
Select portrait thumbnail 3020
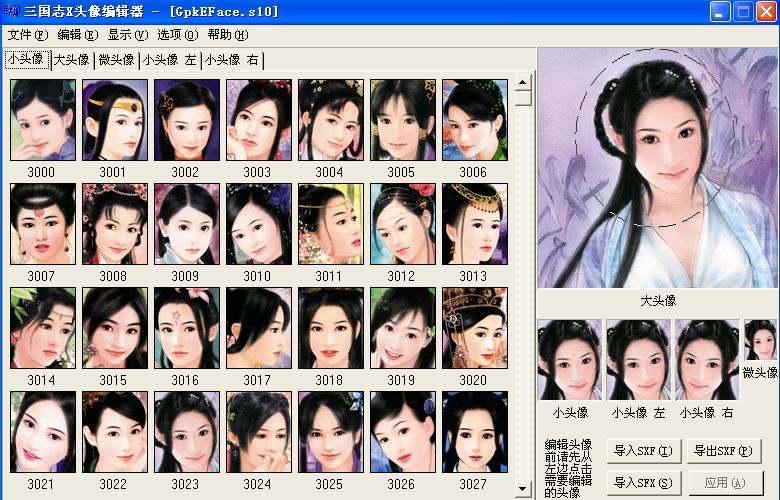tap(475, 328)
